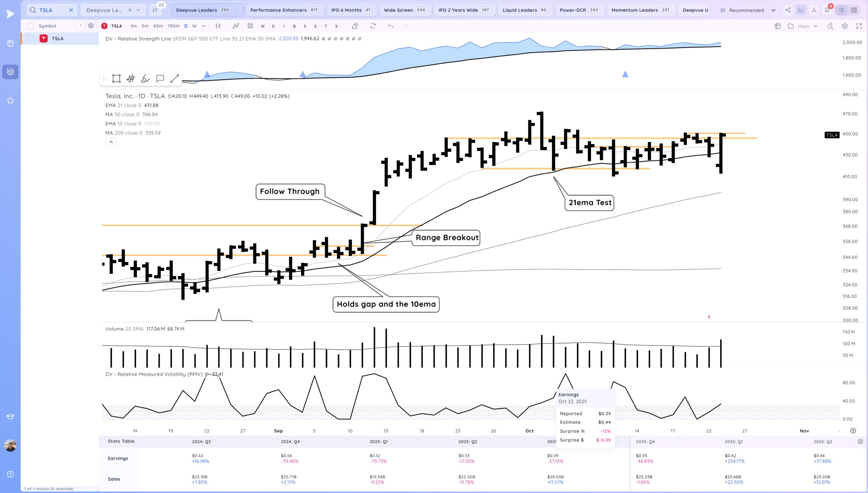The image size is (868, 493).
Task: Expand the Recommended columns dropdown
Action: (x=773, y=10)
